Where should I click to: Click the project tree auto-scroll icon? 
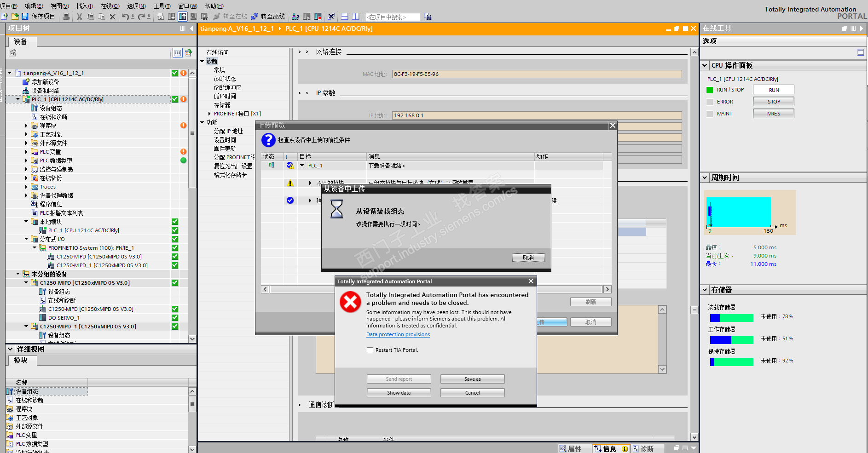pyautogui.click(x=188, y=53)
